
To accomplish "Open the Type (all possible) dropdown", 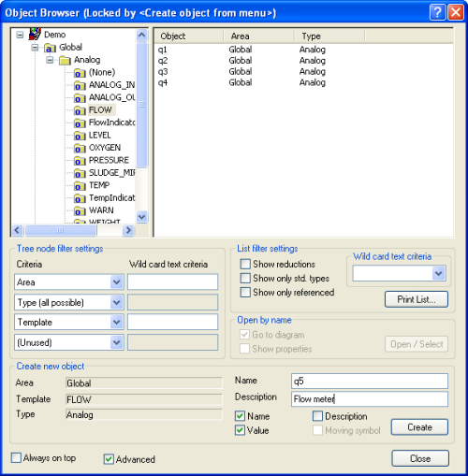I will (x=117, y=302).
